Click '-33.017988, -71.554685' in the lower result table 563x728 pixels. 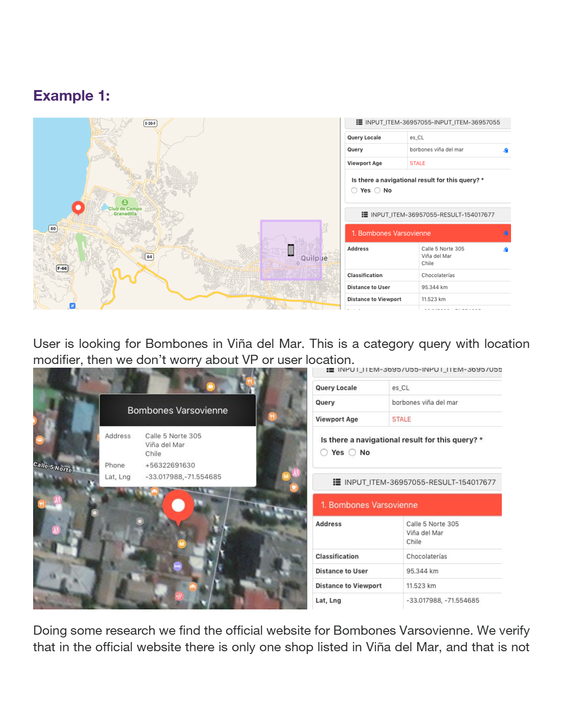pyautogui.click(x=443, y=600)
